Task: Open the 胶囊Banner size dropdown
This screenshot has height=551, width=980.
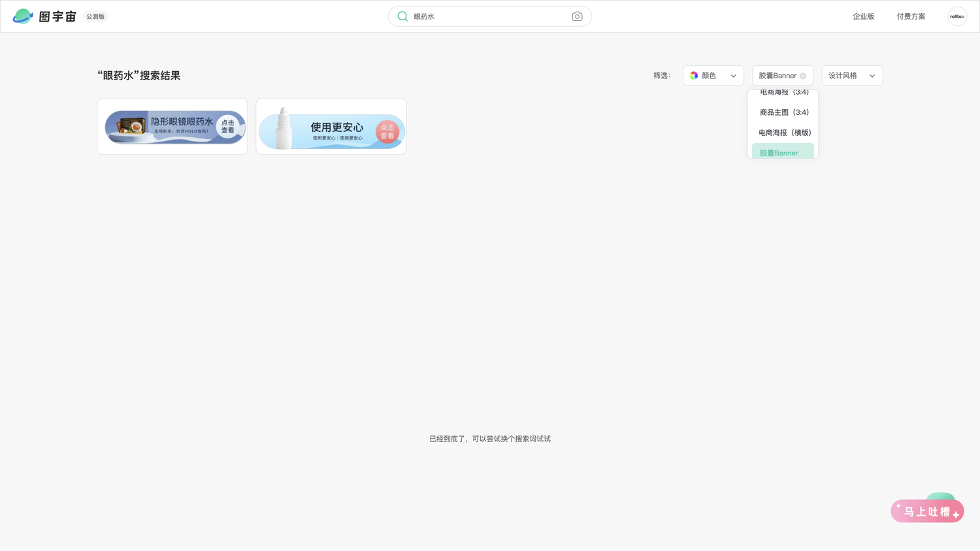Action: click(x=783, y=76)
